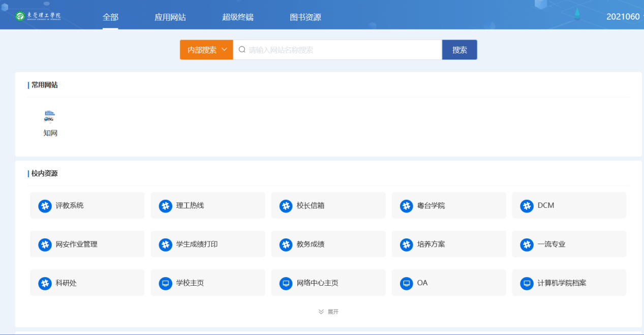The image size is (644, 335).
Task: Open the 理工热线 link label
Action: 190,205
